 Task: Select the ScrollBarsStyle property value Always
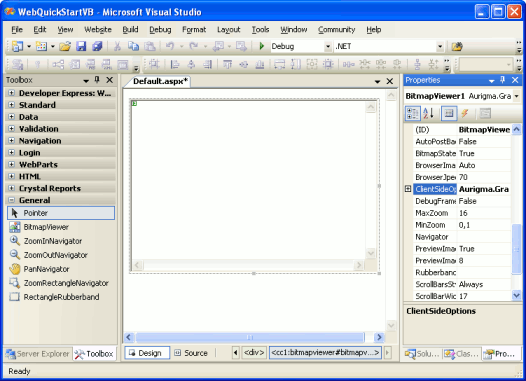point(484,284)
